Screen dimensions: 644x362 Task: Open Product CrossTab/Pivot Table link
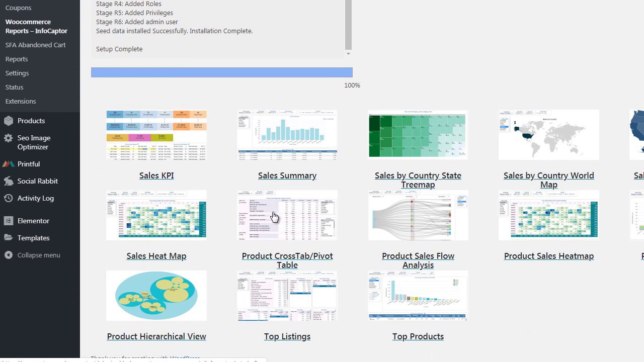287,260
